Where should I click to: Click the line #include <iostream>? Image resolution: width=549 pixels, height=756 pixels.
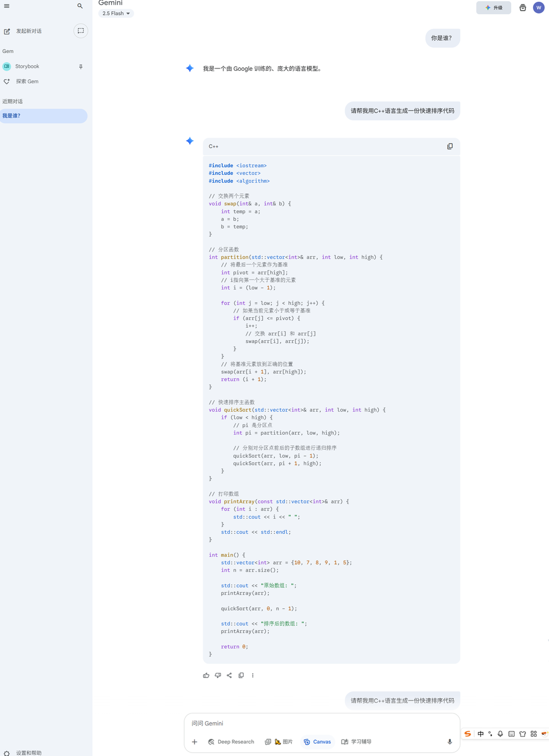(x=238, y=165)
